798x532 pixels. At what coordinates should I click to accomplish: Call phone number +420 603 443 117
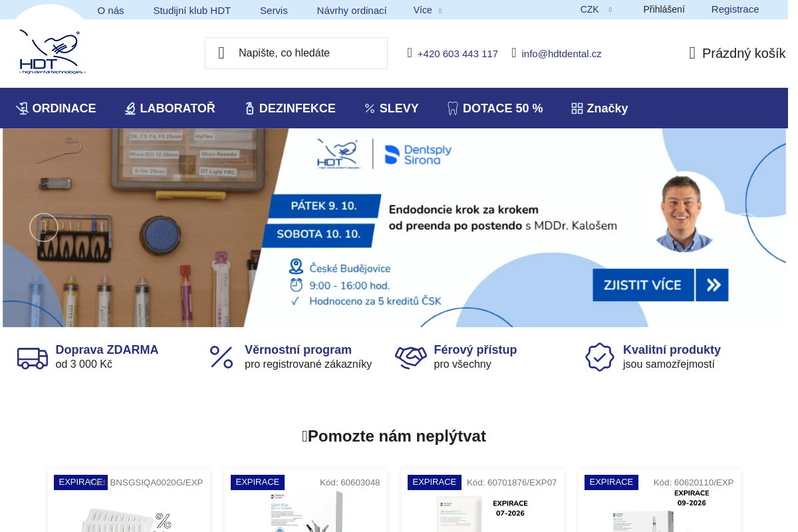pos(458,54)
